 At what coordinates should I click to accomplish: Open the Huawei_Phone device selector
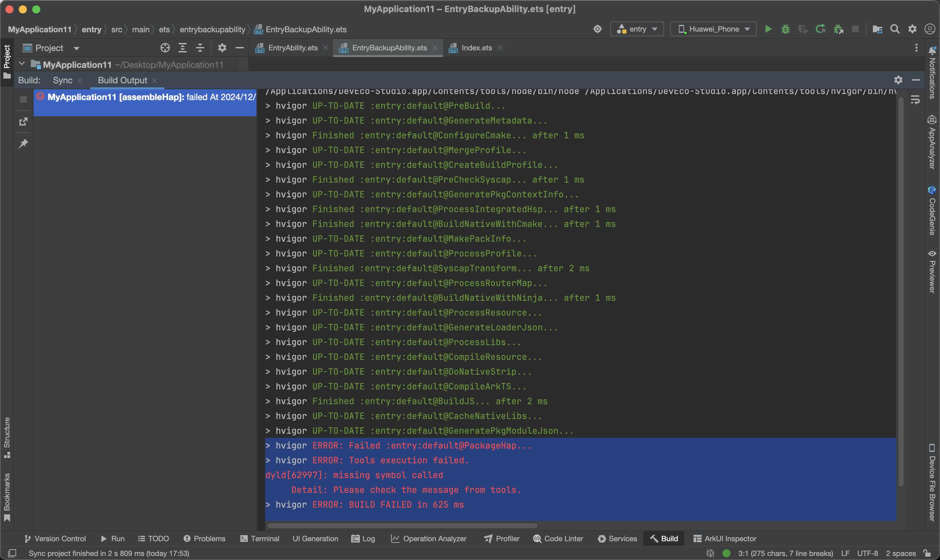[713, 29]
